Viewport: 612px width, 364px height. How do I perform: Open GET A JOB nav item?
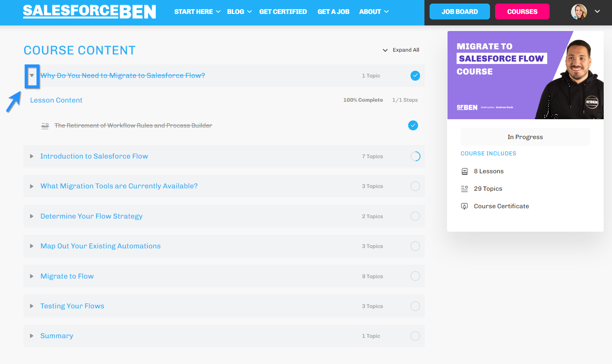[333, 12]
